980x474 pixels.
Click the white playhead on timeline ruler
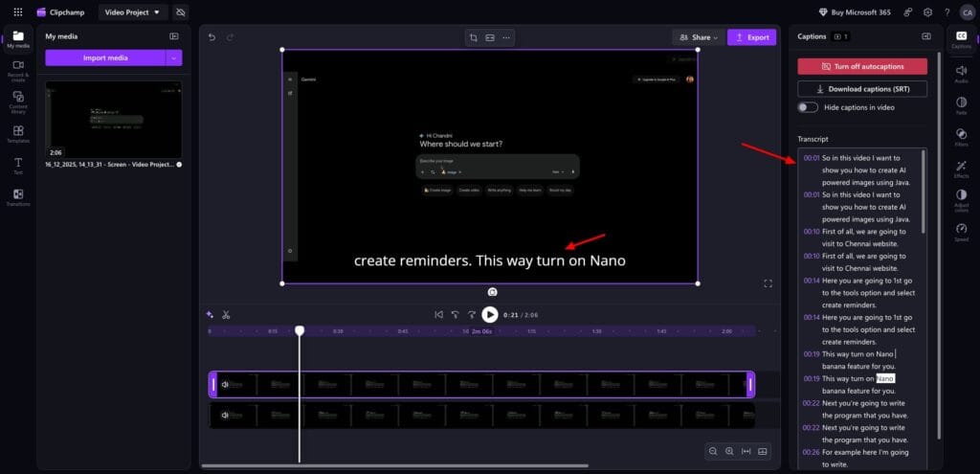[300, 330]
